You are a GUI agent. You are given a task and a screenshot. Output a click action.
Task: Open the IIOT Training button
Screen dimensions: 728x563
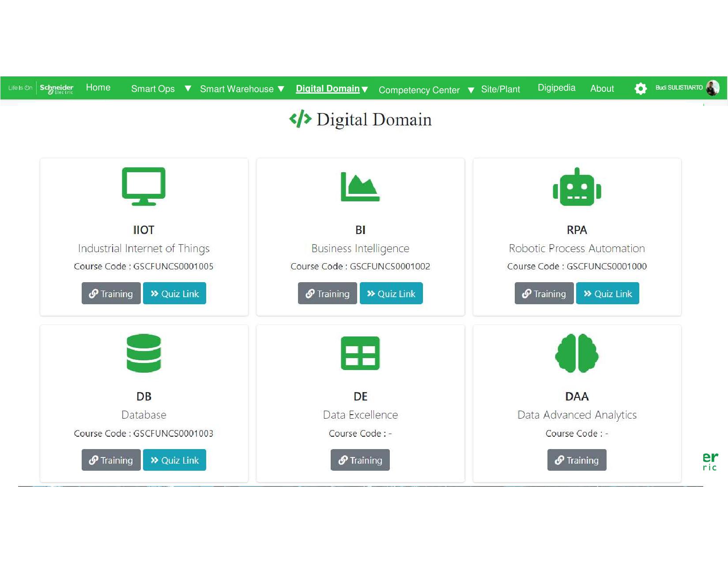click(111, 294)
